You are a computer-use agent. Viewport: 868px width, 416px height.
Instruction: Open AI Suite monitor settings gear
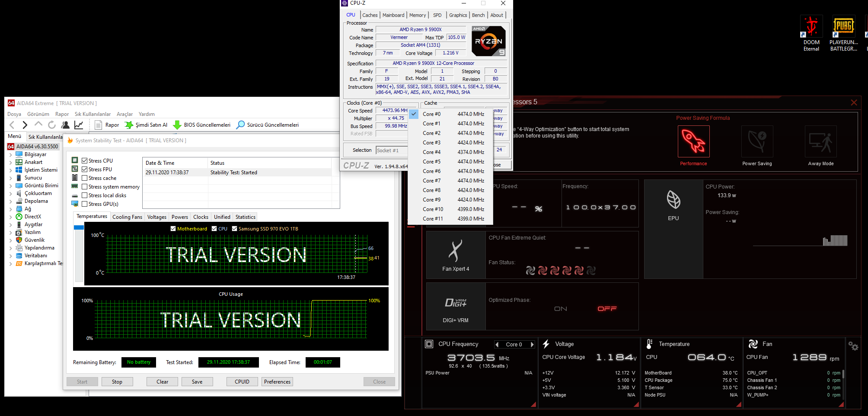853,346
